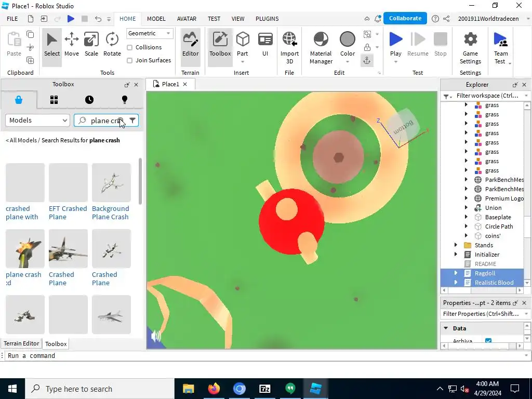Open the Play mode dropdown arrow
Screen dimensions: 532x399
(x=395, y=62)
